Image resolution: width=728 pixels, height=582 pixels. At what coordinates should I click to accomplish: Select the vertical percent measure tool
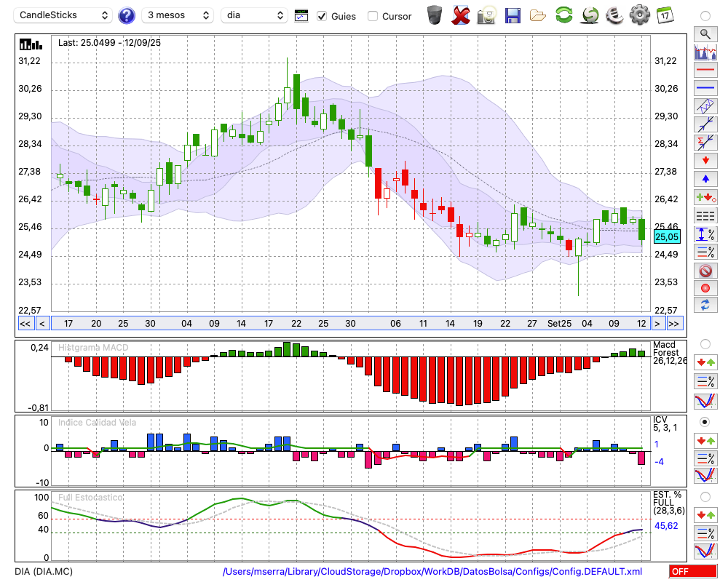click(705, 234)
